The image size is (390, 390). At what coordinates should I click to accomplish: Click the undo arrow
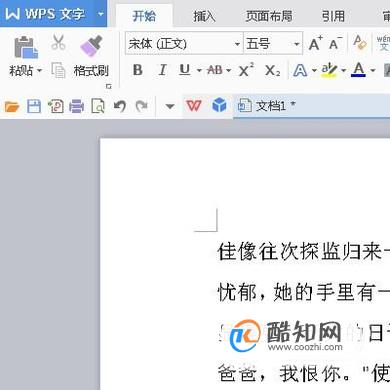coord(120,106)
